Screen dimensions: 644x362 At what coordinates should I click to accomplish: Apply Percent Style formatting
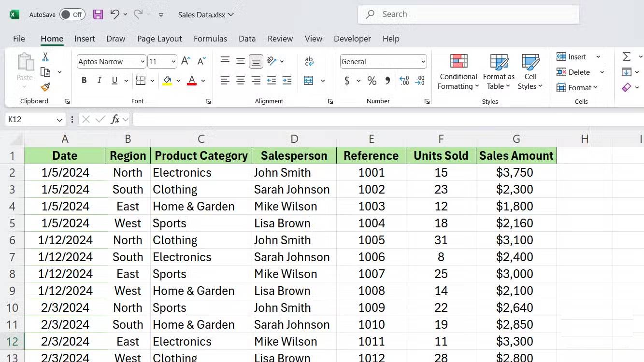click(x=372, y=81)
